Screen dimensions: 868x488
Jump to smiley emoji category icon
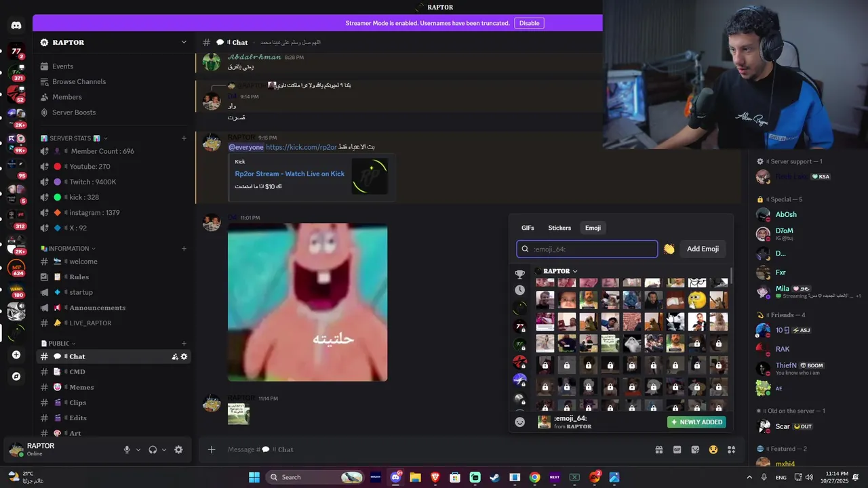pyautogui.click(x=520, y=422)
